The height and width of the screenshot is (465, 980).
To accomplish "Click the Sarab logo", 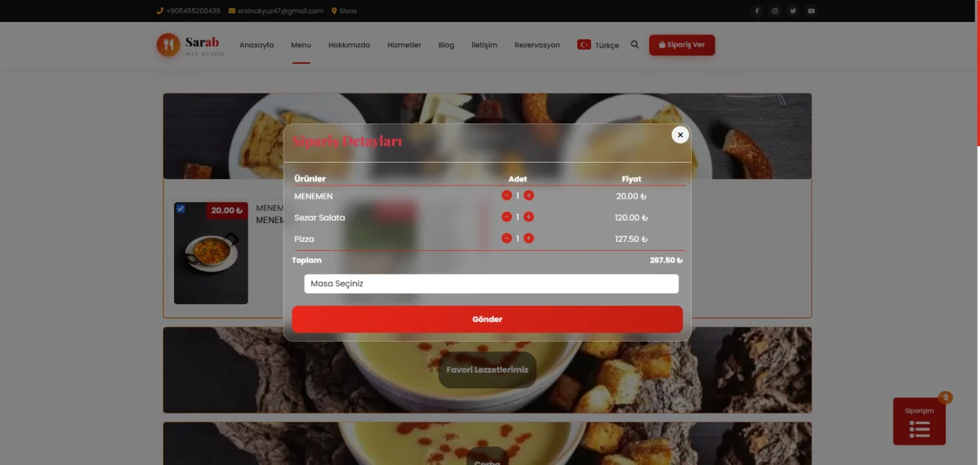I will coord(189,45).
